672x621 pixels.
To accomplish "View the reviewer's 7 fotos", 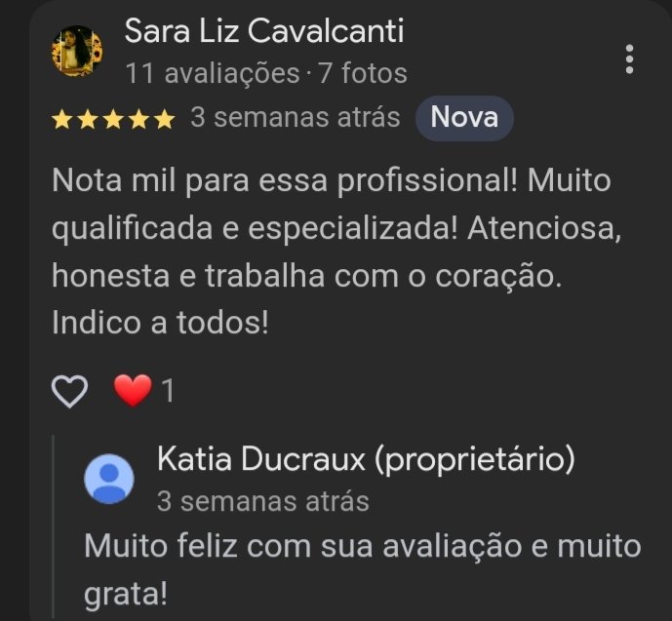I will tap(363, 73).
